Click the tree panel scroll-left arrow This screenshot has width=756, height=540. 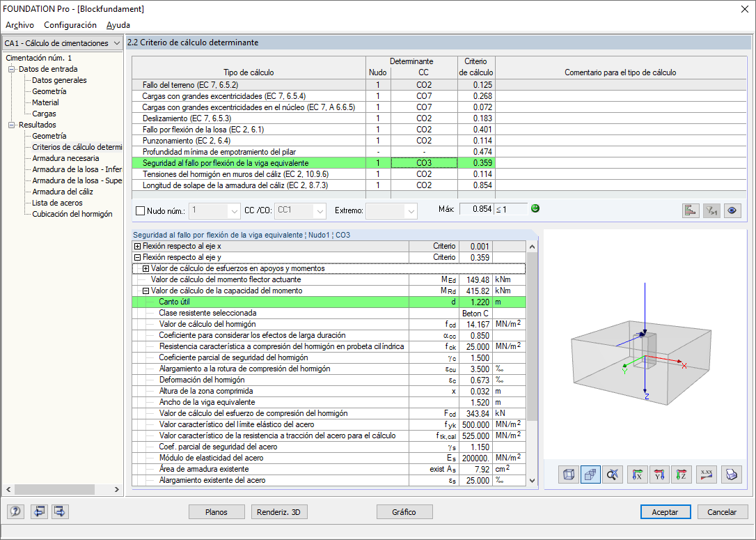pyautogui.click(x=8, y=489)
